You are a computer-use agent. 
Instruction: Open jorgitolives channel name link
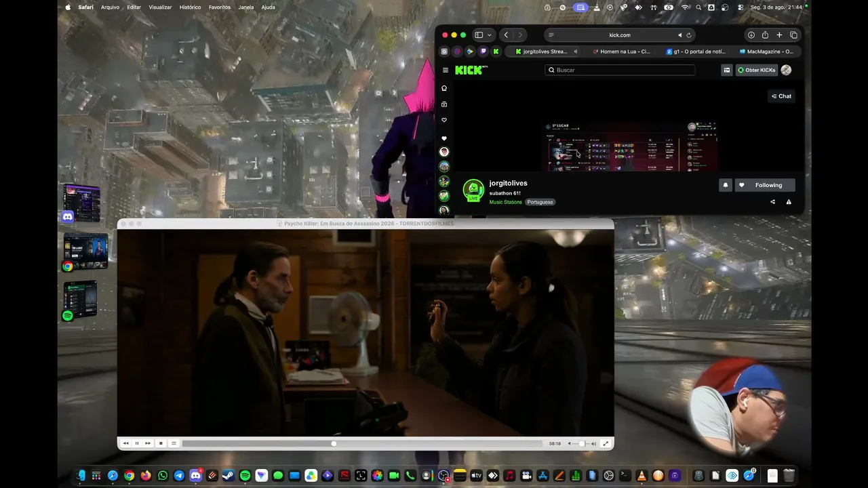point(509,183)
